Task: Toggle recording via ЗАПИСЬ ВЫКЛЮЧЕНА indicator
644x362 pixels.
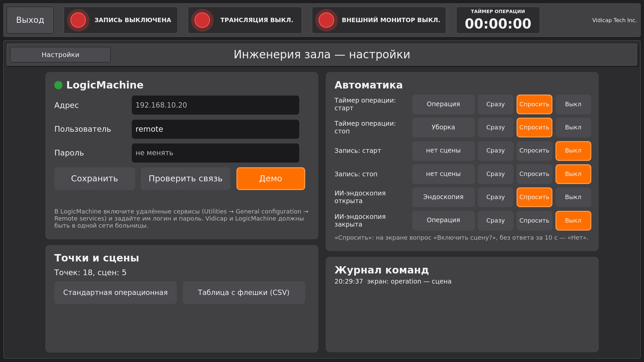Action: point(121,20)
